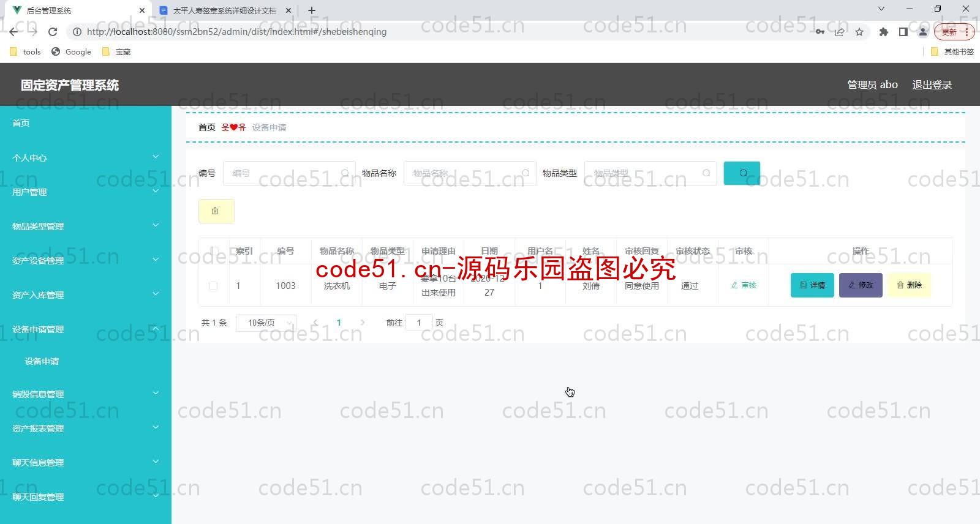Click the 刘倩 name cell
980x524 pixels.
coord(591,286)
